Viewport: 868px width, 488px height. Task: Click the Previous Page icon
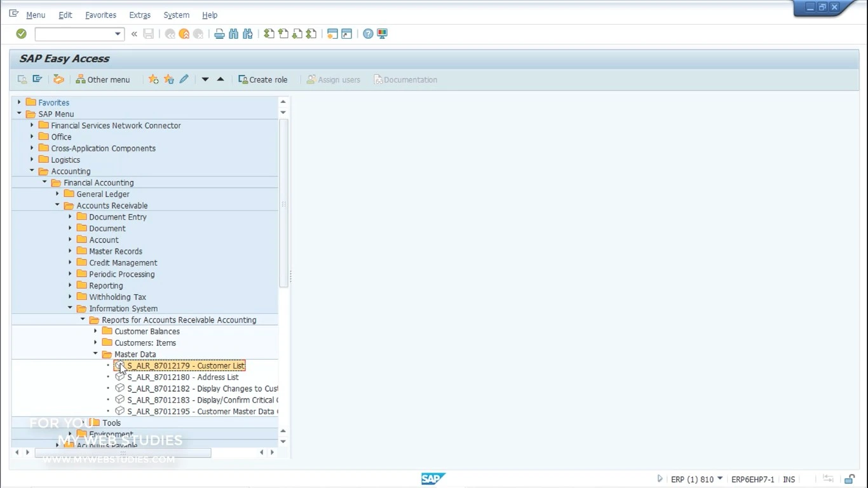pyautogui.click(x=283, y=34)
